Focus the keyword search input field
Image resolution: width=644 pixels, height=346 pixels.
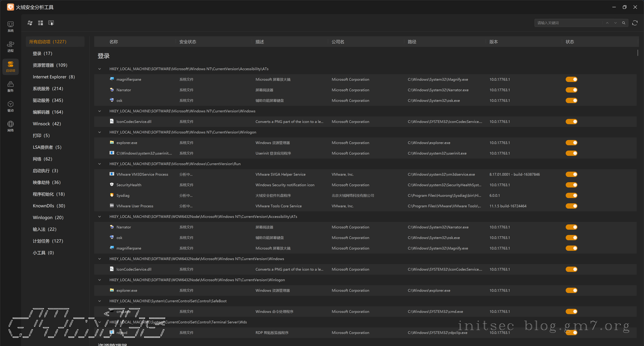click(568, 23)
